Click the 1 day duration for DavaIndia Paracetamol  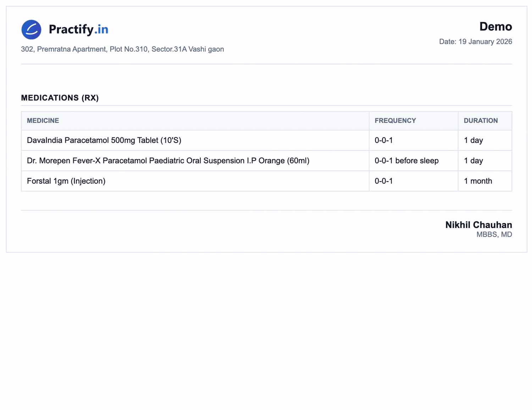(473, 140)
